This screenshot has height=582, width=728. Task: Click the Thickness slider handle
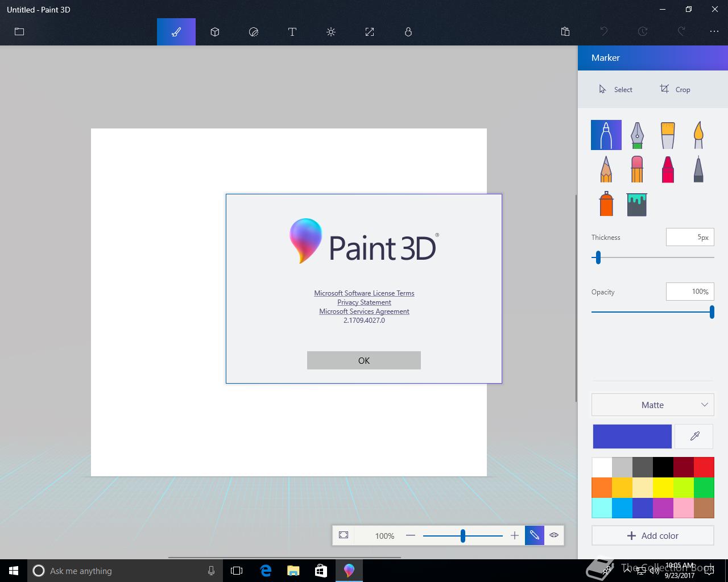[598, 257]
